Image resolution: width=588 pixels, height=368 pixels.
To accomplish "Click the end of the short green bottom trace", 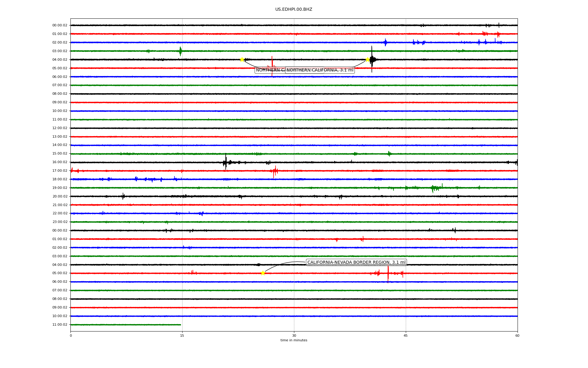I will 180,324.
